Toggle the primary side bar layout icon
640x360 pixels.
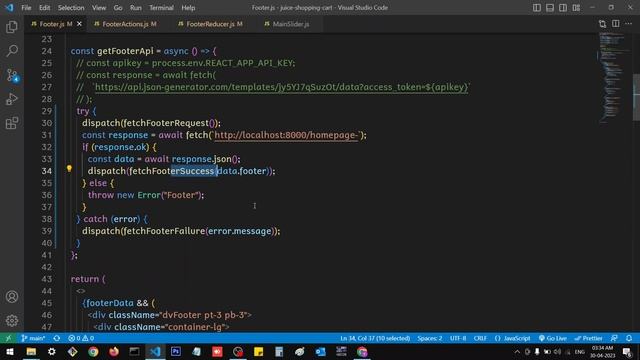[537, 8]
